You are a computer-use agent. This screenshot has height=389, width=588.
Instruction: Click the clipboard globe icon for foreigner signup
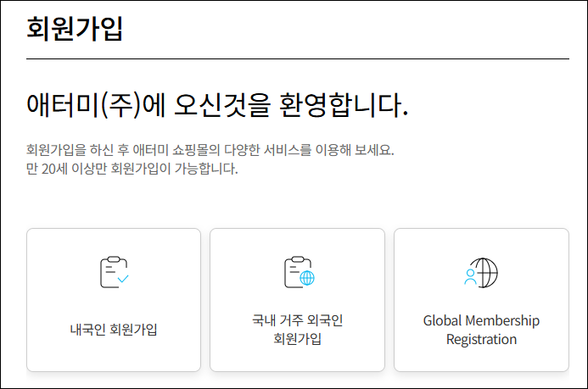coord(299,272)
